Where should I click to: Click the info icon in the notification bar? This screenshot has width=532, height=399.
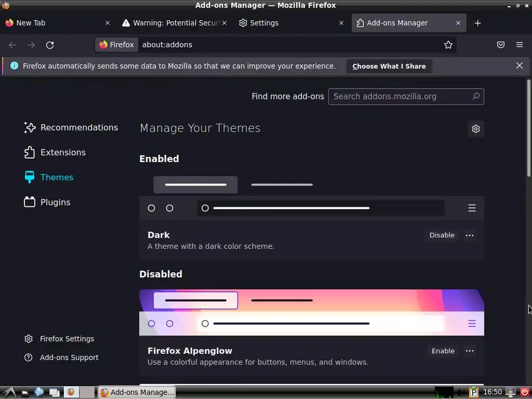14,66
